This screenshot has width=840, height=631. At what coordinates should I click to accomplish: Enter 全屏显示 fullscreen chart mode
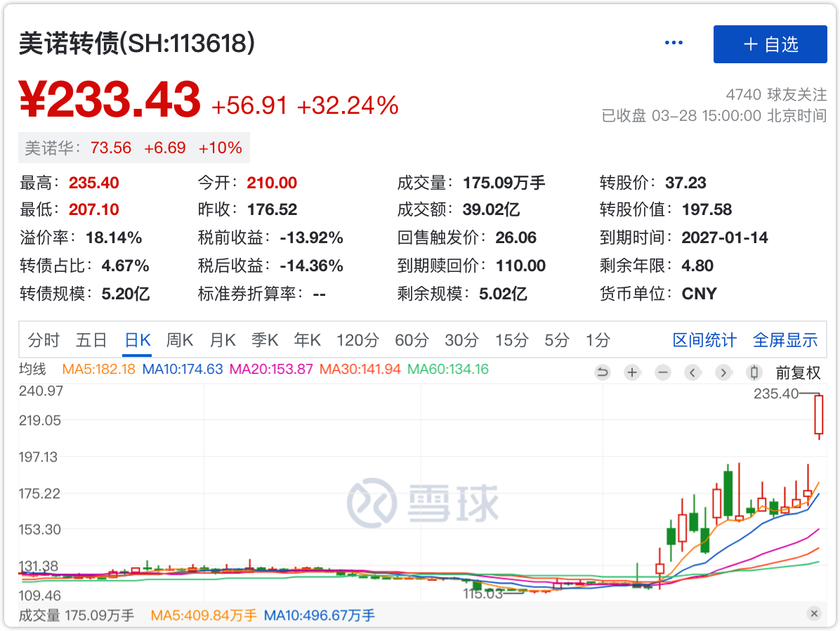[785, 341]
